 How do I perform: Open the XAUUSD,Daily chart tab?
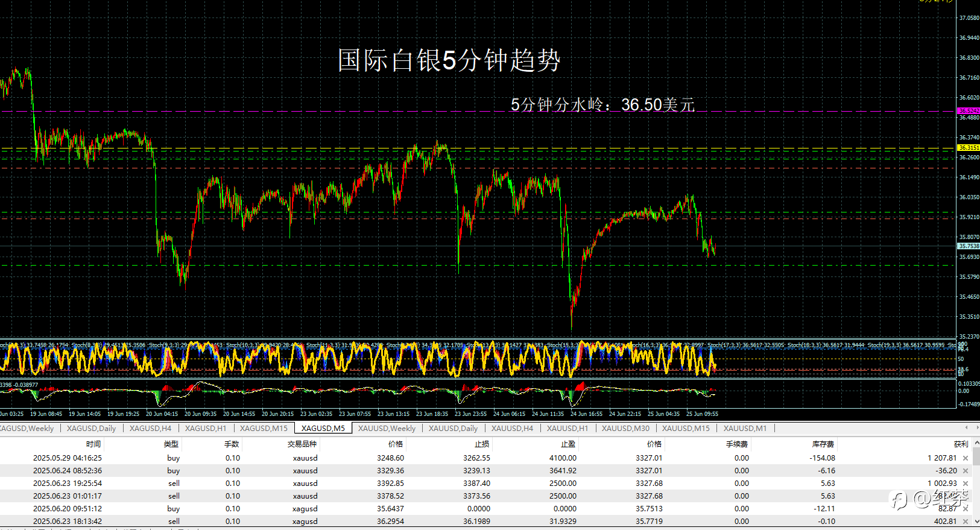453,428
